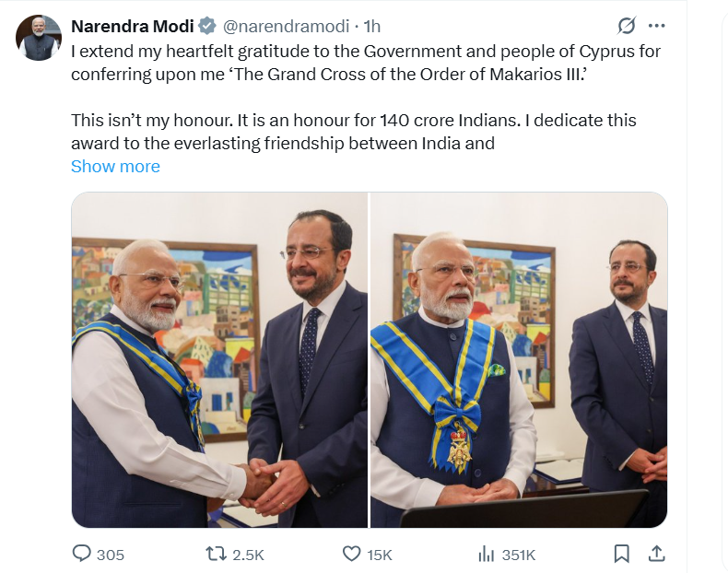This screenshot has height=573, width=728.
Task: Open Narendra Modi's profile avatar
Action: [x=38, y=38]
